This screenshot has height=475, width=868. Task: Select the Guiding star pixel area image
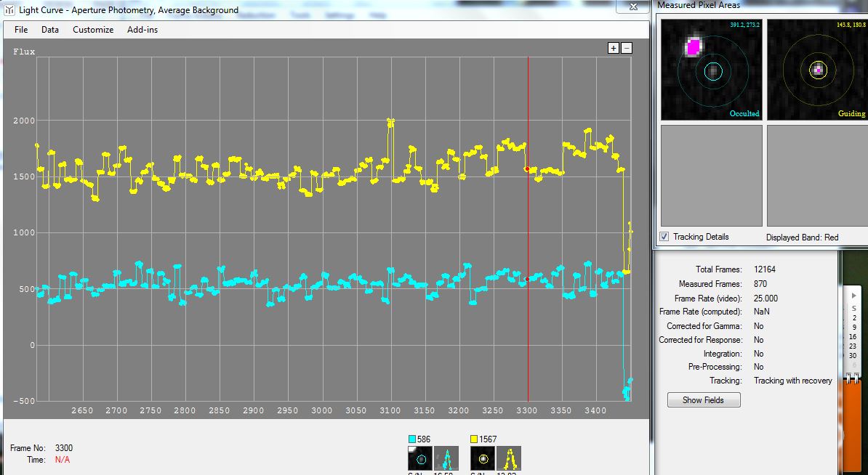[x=817, y=70]
